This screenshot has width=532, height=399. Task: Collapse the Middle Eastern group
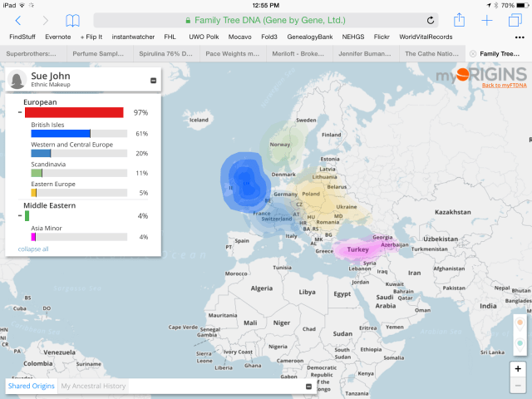point(20,216)
